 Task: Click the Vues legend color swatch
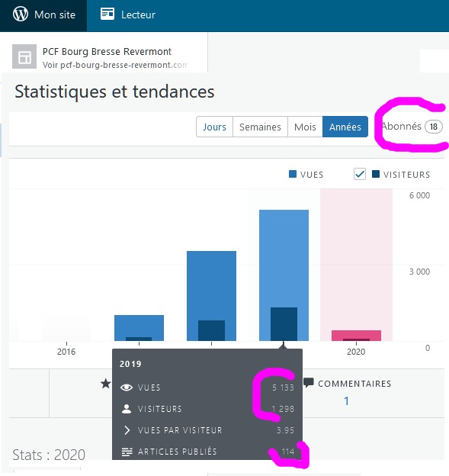coord(293,174)
